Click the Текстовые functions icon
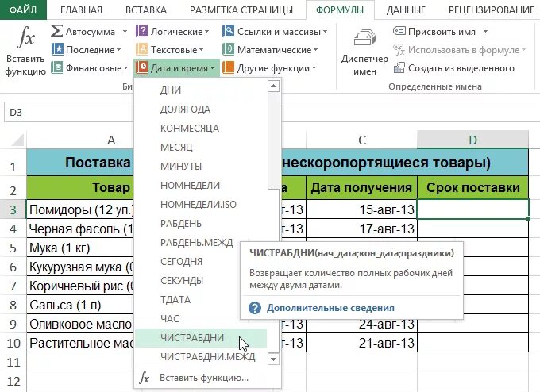The width and height of the screenshot is (540, 392). click(141, 49)
